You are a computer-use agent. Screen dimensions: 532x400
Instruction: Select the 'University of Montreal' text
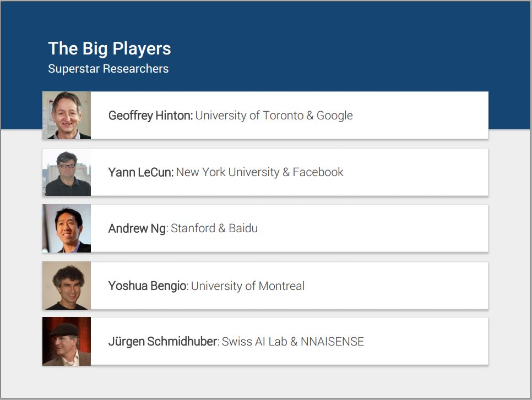[248, 286]
